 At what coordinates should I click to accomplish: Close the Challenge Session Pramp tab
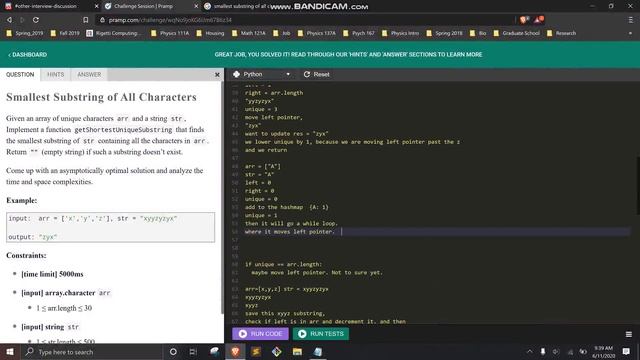196,6
